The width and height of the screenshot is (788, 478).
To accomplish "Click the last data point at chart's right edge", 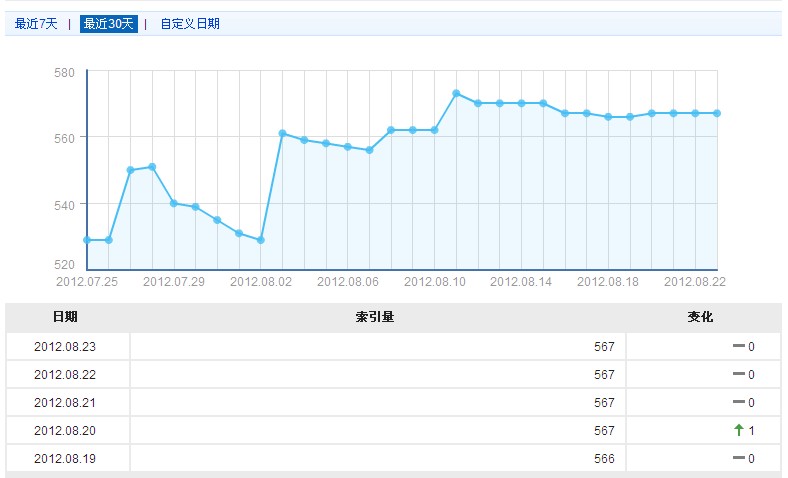I will tap(717, 113).
